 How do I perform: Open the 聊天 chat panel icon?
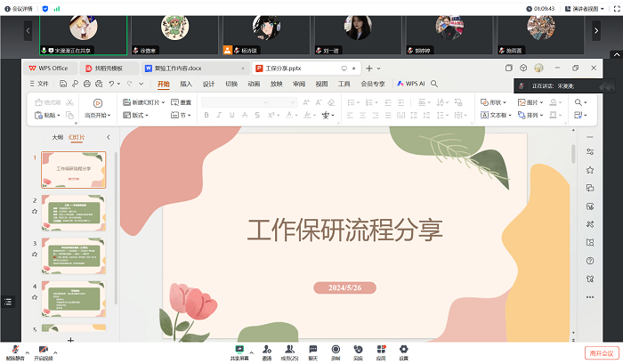312,349
